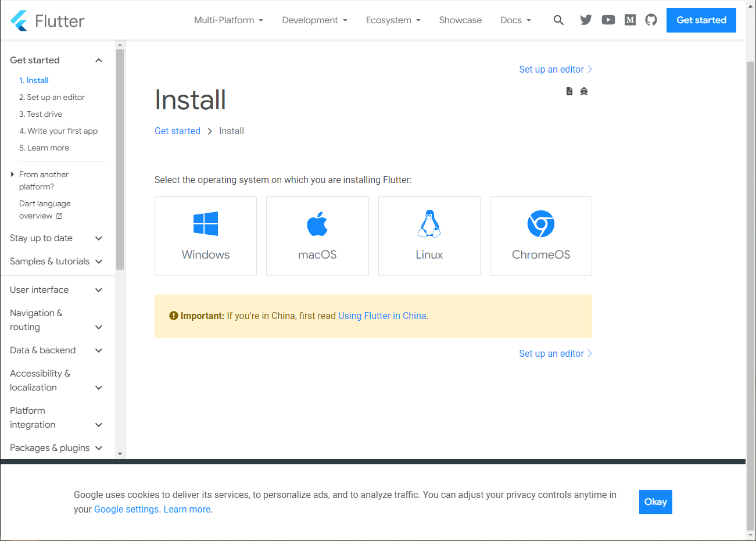Select 4. Write your first app
This screenshot has height=541, width=756.
58,131
